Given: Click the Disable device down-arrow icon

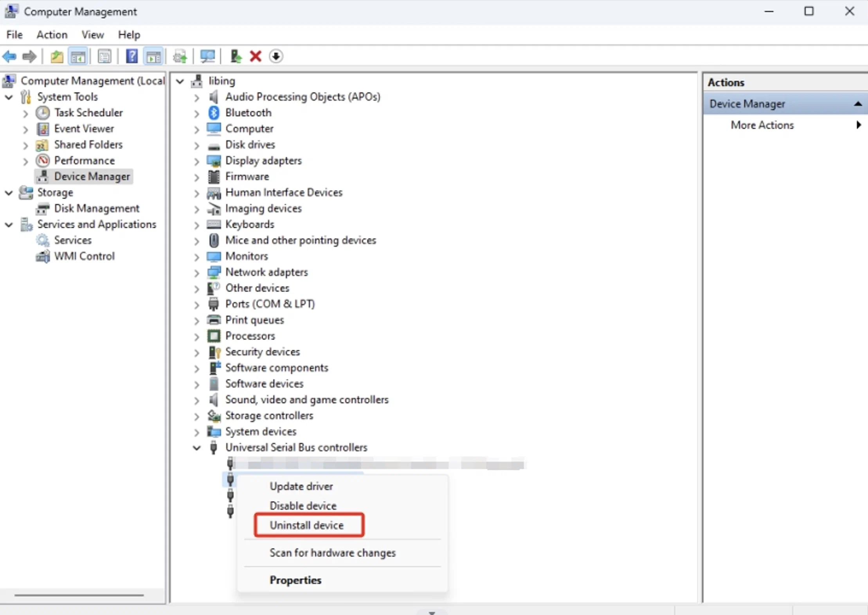Looking at the screenshot, I should point(276,57).
